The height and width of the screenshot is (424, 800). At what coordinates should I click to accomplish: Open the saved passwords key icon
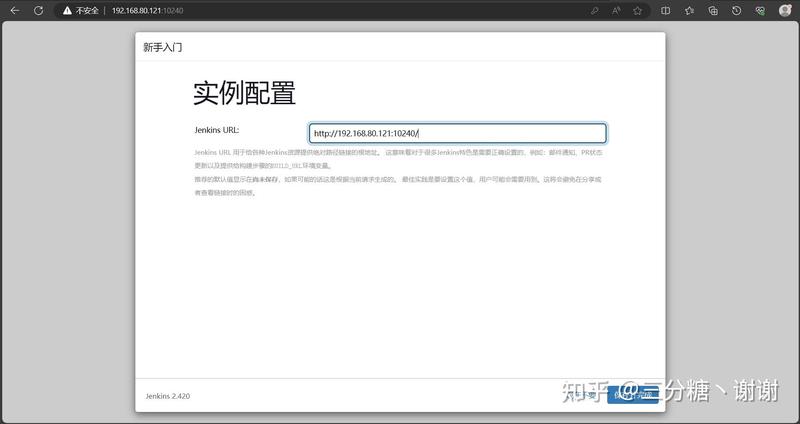[x=594, y=10]
